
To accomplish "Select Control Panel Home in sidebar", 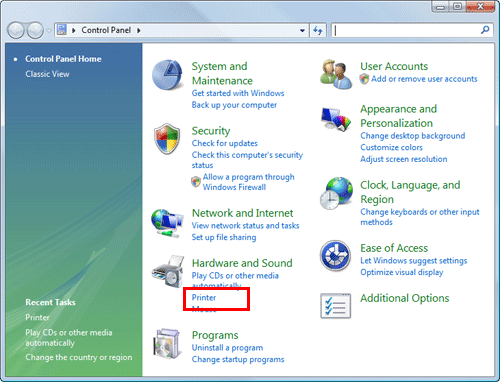I will click(63, 59).
